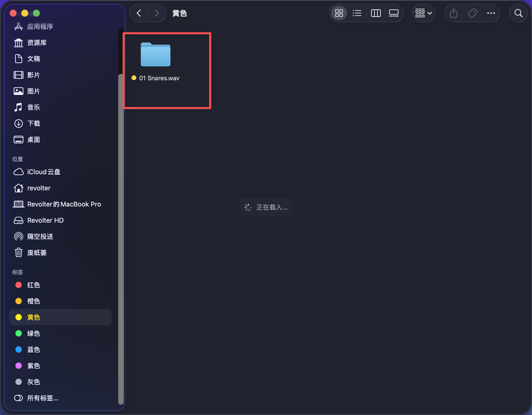Screen dimensions: 532x415
Task: Open the 废纸篓 trash
Action: pos(37,253)
